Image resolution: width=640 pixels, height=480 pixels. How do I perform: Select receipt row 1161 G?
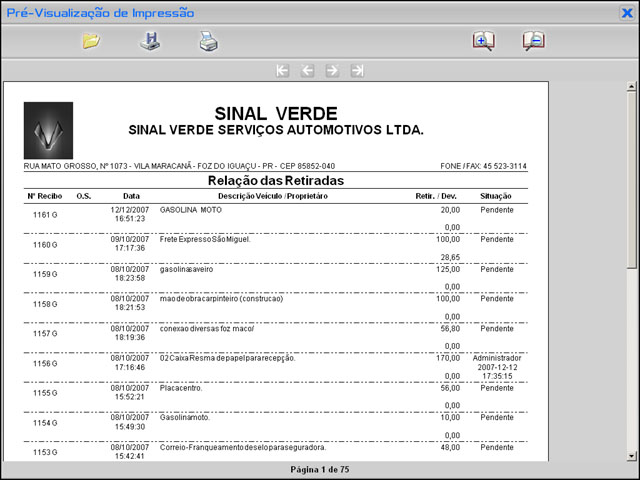[x=45, y=214]
